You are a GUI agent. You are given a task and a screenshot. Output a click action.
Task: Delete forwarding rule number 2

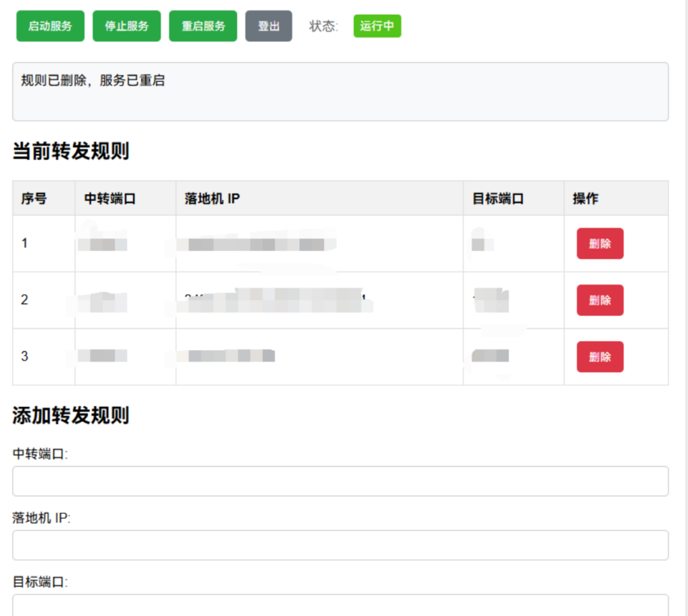tap(599, 300)
